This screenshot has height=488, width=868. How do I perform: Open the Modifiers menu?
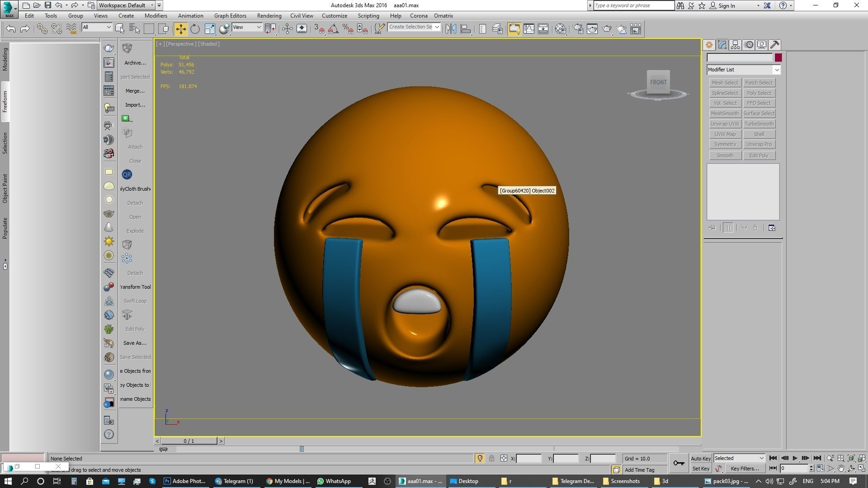pyautogui.click(x=156, y=16)
